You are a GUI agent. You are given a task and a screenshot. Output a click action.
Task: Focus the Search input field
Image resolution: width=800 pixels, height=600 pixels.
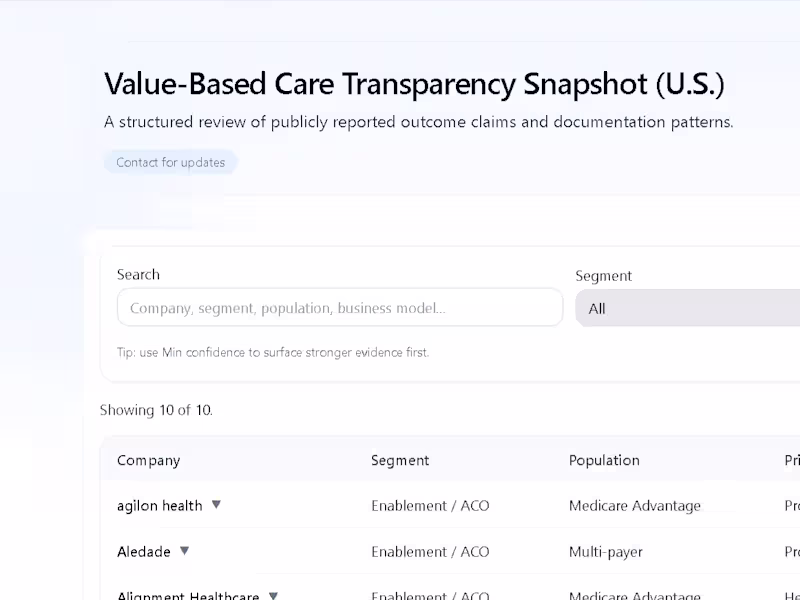click(x=340, y=308)
